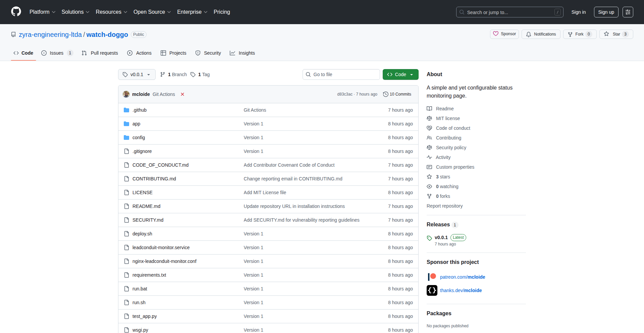The image size is (644, 333).
Task: Switch to the Issues tab
Action: click(56, 53)
